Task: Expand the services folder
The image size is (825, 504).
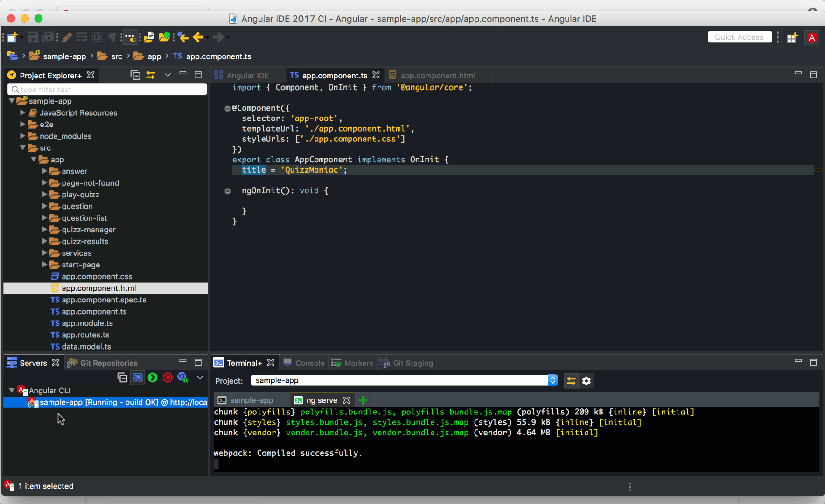Action: [x=45, y=252]
